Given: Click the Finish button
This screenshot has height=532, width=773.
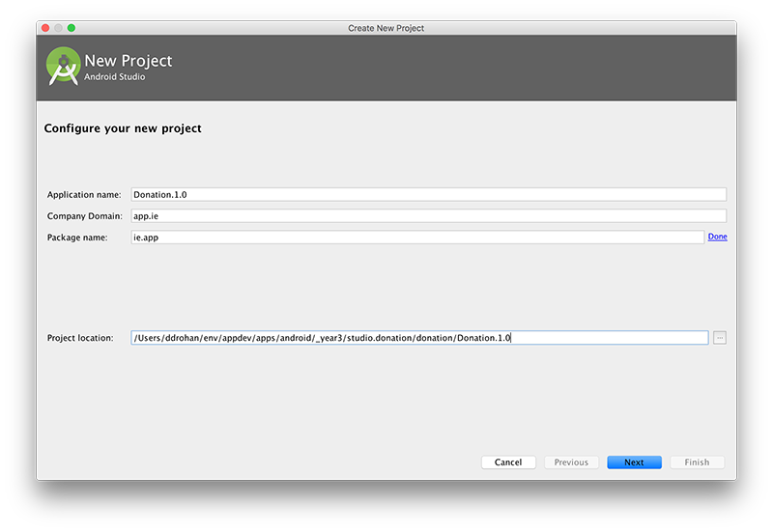Looking at the screenshot, I should tap(697, 462).
